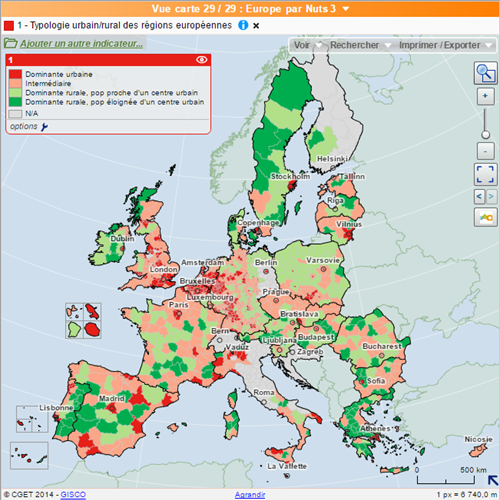
Task: Open the Rechercher menu
Action: pyautogui.click(x=360, y=45)
